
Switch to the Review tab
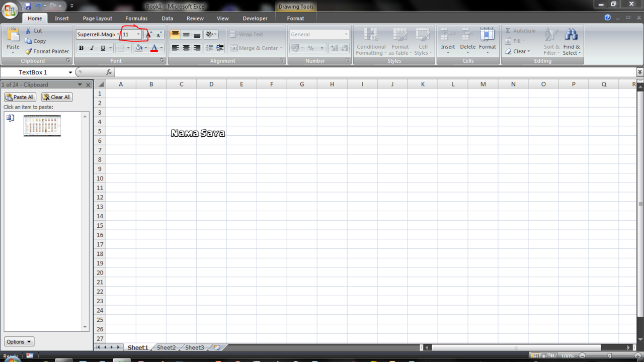point(195,18)
